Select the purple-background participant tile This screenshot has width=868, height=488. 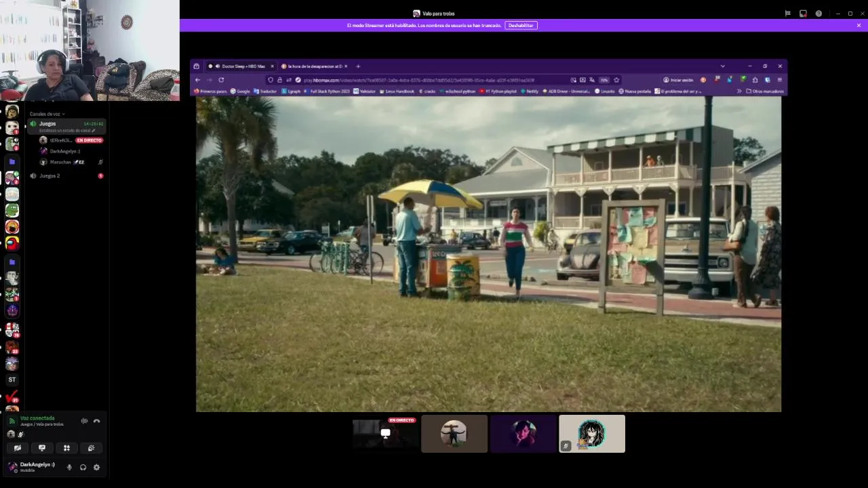(x=524, y=434)
